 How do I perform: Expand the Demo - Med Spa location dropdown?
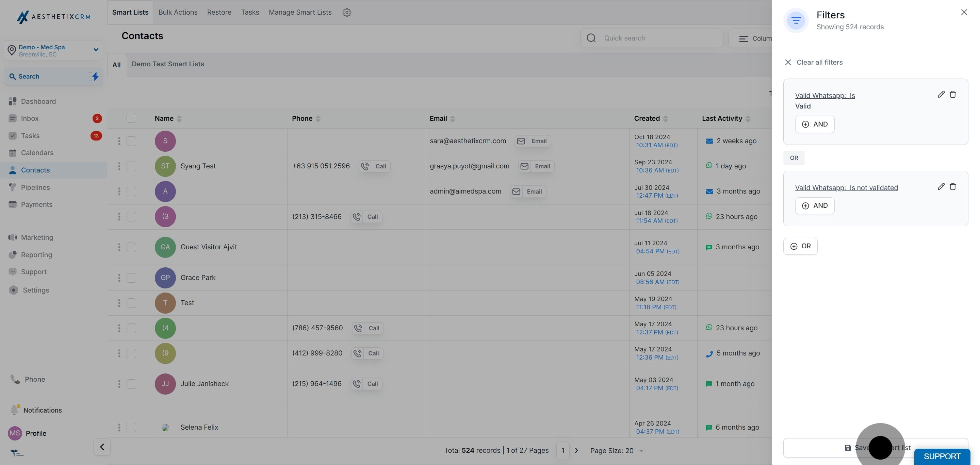(x=96, y=50)
